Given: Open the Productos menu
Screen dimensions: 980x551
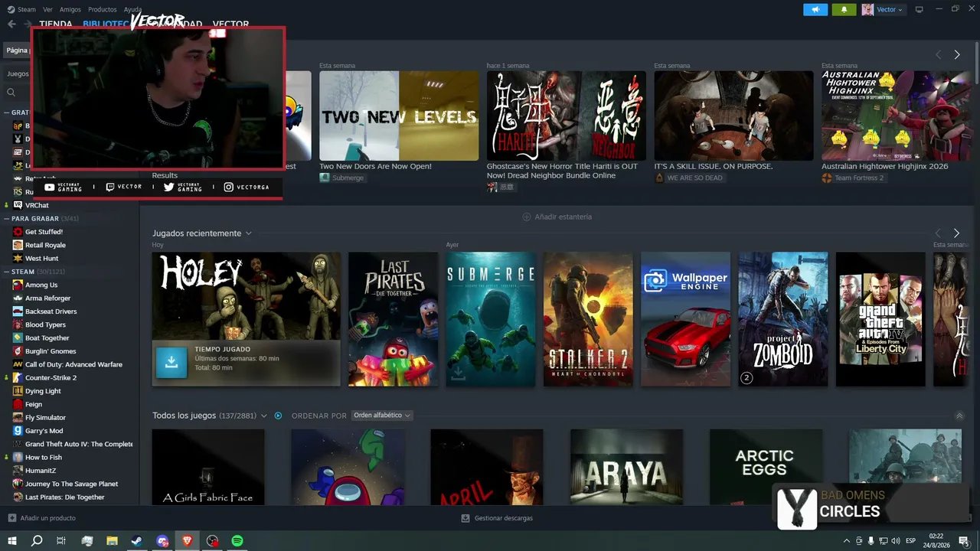Looking at the screenshot, I should click(103, 9).
